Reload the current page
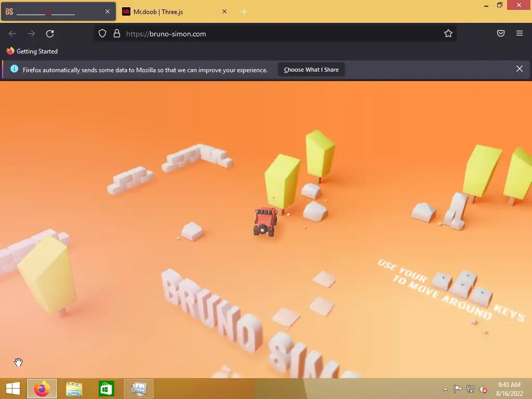 (50, 34)
